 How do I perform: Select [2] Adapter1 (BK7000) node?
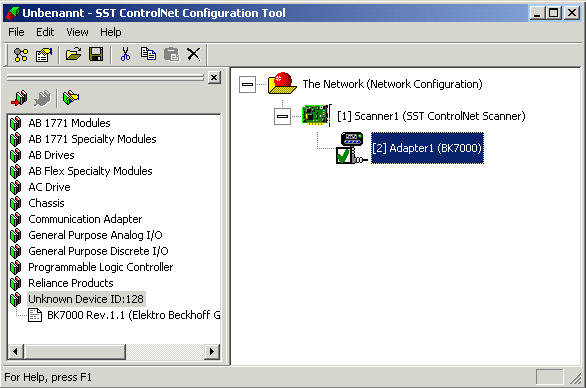(427, 148)
